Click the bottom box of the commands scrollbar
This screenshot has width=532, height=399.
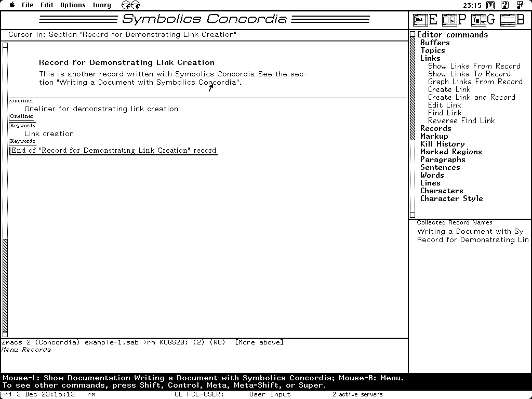pos(413,215)
